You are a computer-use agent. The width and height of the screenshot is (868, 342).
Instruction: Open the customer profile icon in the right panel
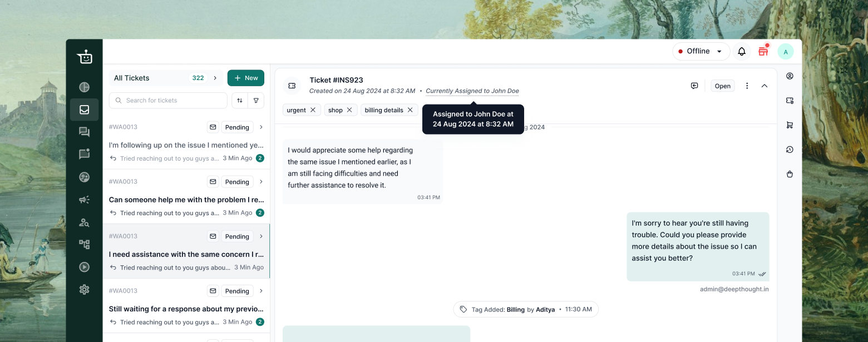click(x=790, y=76)
